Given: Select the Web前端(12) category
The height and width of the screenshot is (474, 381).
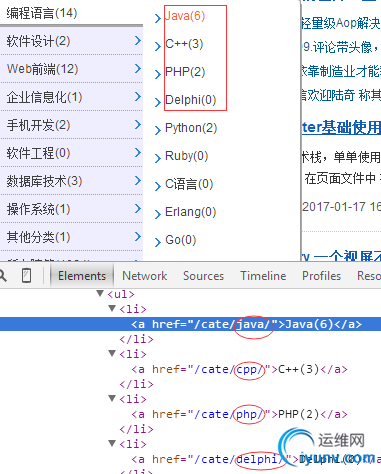Looking at the screenshot, I should (42, 69).
